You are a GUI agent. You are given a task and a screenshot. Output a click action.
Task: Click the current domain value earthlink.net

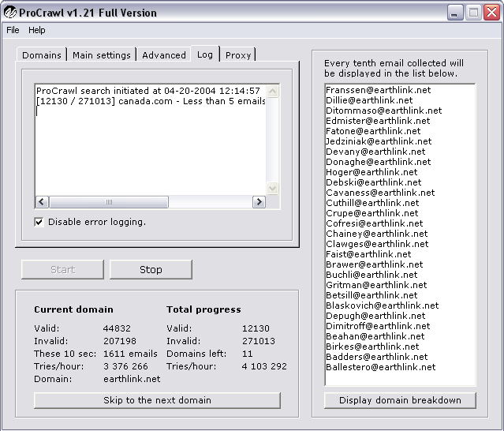click(x=132, y=379)
